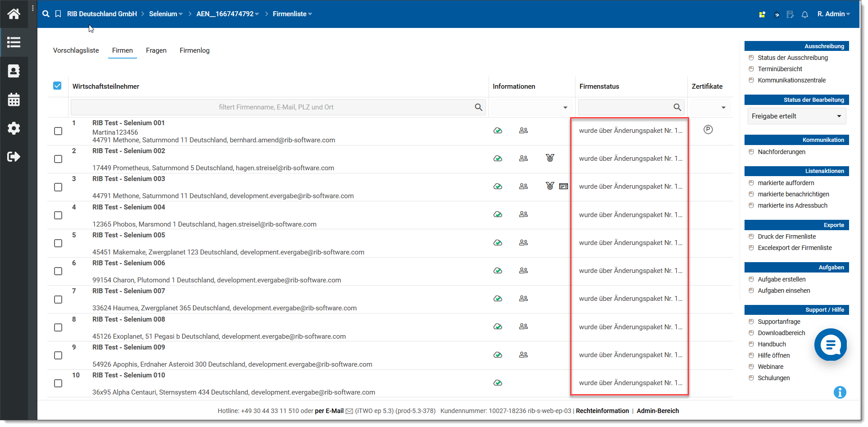Check the box for Selenium 001

point(58,131)
